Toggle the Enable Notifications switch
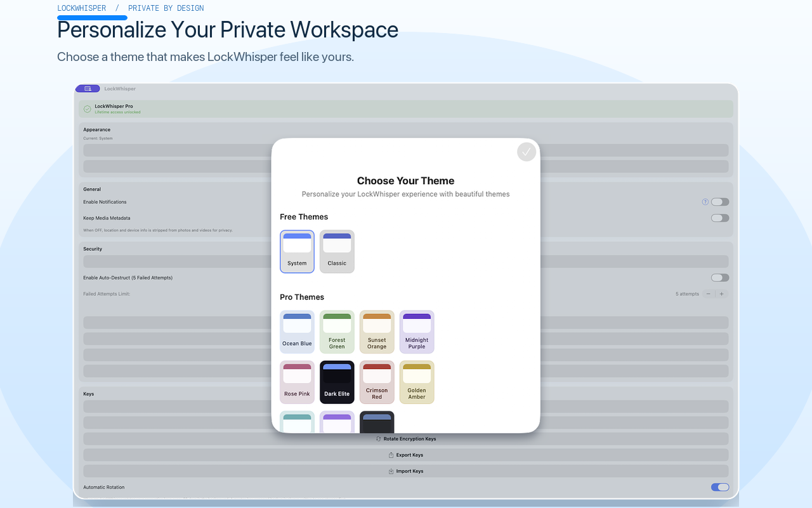 (720, 202)
